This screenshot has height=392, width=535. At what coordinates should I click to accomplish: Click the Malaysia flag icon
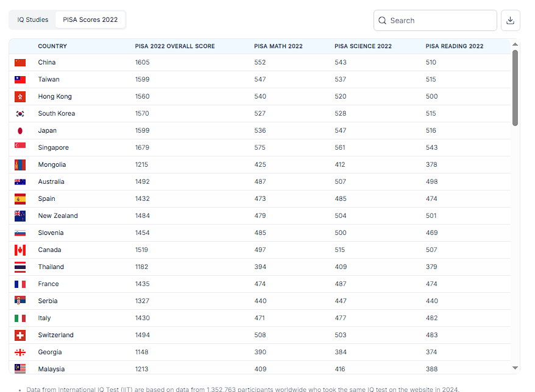pyautogui.click(x=20, y=369)
